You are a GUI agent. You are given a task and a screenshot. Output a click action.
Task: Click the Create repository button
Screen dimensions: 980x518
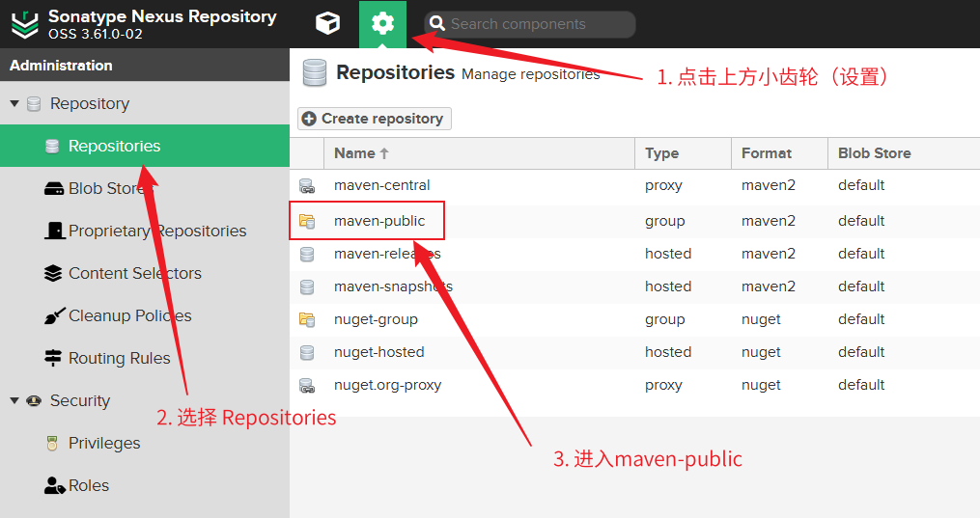374,119
